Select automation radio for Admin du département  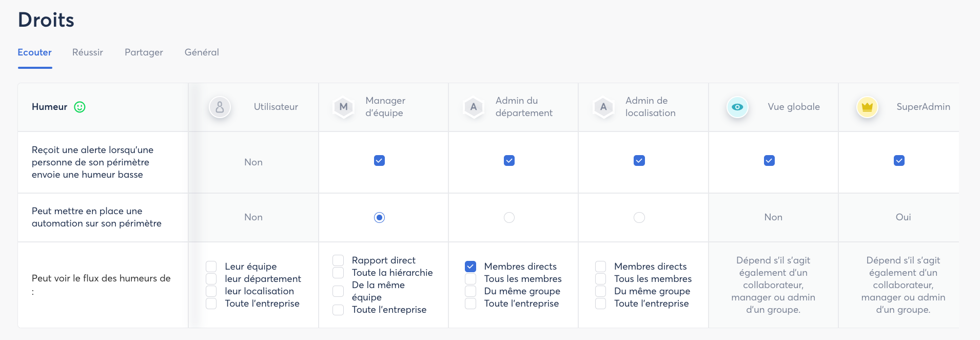(509, 218)
